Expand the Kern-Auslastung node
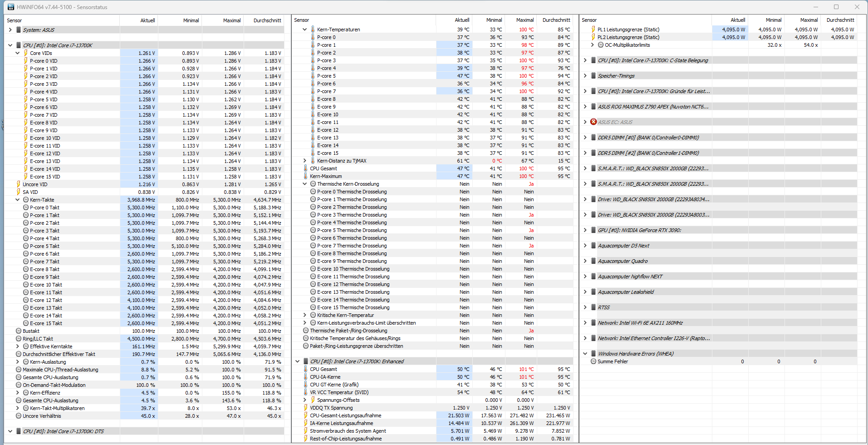This screenshot has width=868, height=445. click(x=17, y=362)
